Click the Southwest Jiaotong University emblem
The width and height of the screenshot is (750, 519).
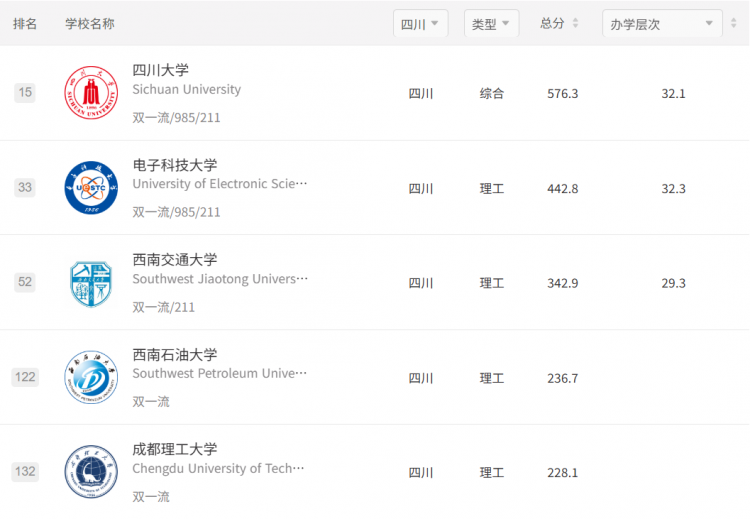(x=91, y=284)
